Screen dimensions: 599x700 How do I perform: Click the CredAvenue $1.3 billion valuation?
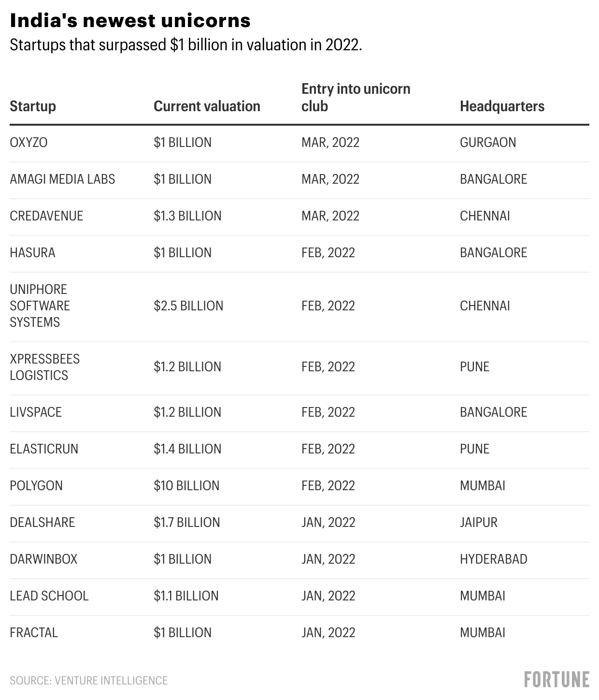pos(187,216)
